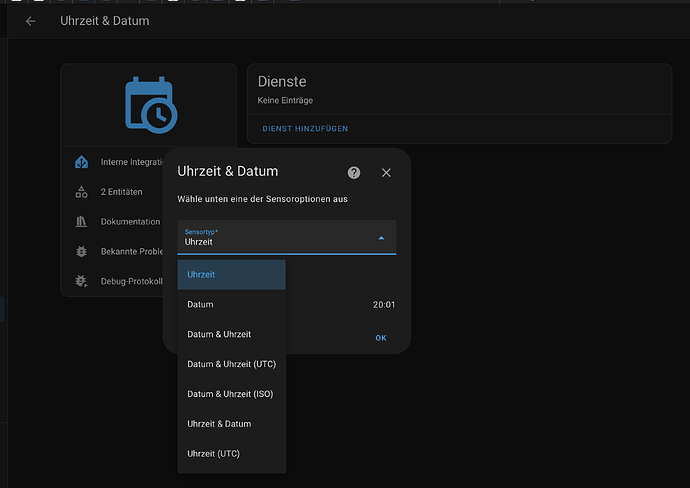Collapse the Sensortyp dropdown arrow
Viewport: 690px width, 488px height.
click(x=382, y=238)
